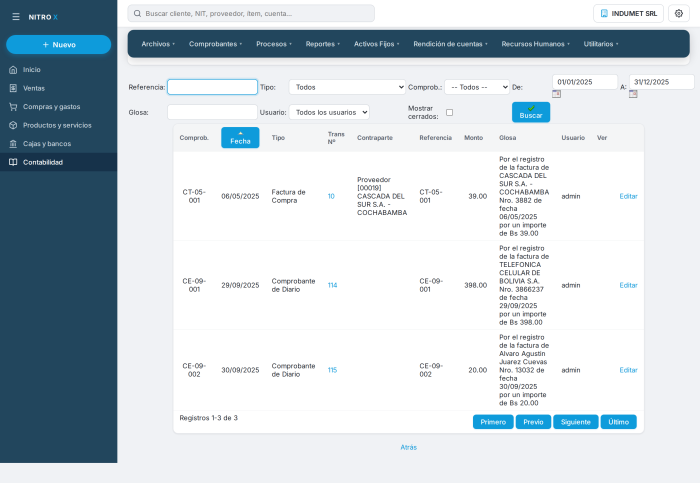The width and height of the screenshot is (700, 483).
Task: Click the A date field 31/12/2025
Action: 662,82
